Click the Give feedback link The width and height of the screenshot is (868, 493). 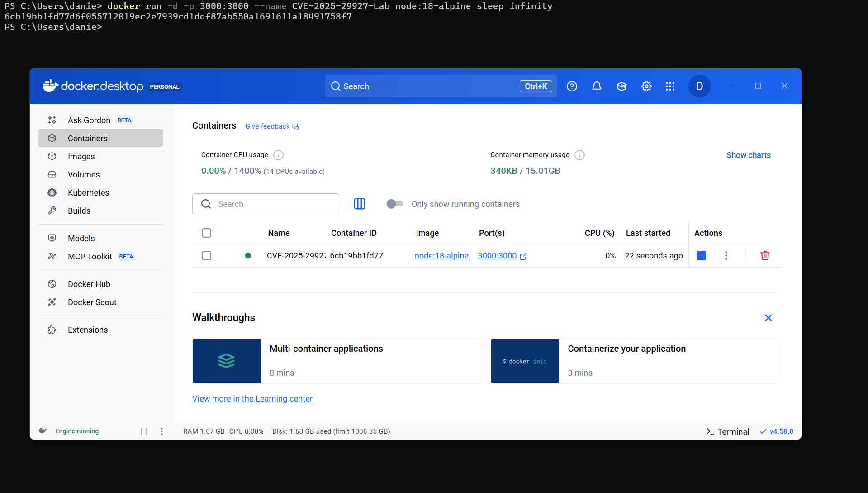pos(267,126)
